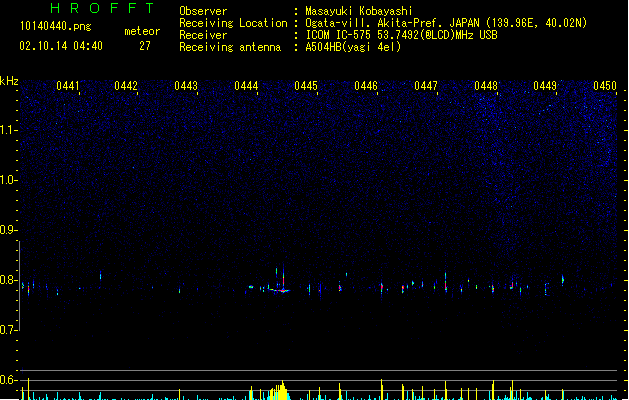Click the Observer field label

coord(203,11)
